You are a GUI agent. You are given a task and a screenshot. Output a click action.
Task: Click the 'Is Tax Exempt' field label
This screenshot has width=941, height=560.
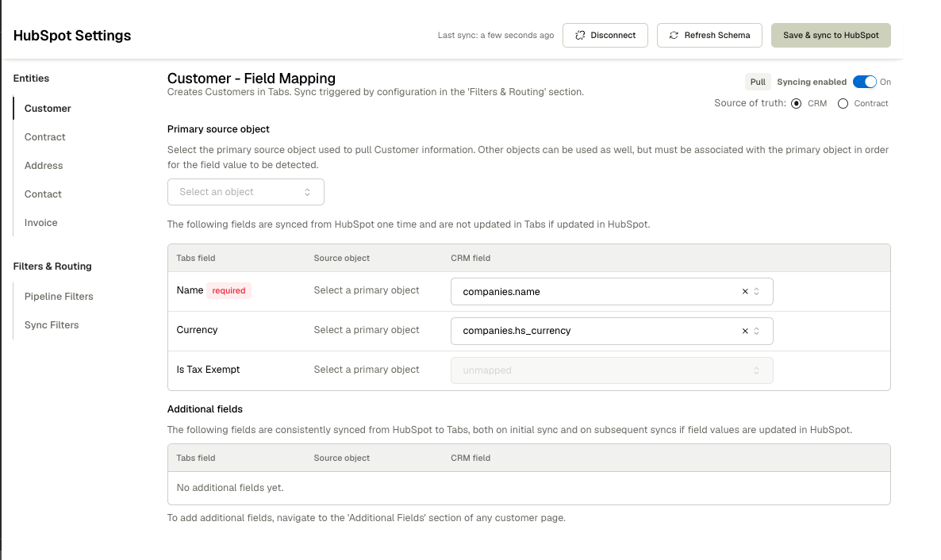[208, 370]
